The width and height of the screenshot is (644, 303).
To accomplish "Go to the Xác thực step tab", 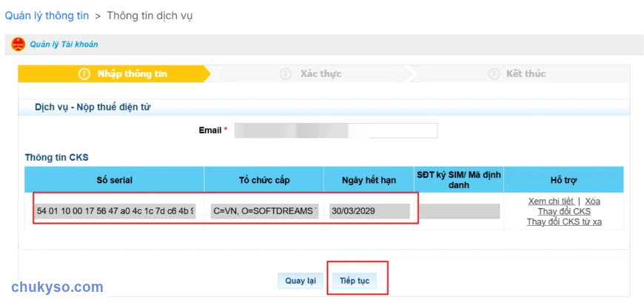I will 311,74.
